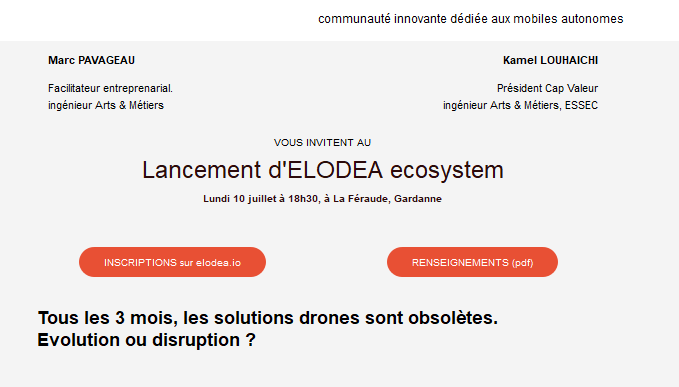Image resolution: width=679 pixels, height=387 pixels.
Task: Click the 'Evolution ou disruption ?' line
Action: tap(146, 340)
